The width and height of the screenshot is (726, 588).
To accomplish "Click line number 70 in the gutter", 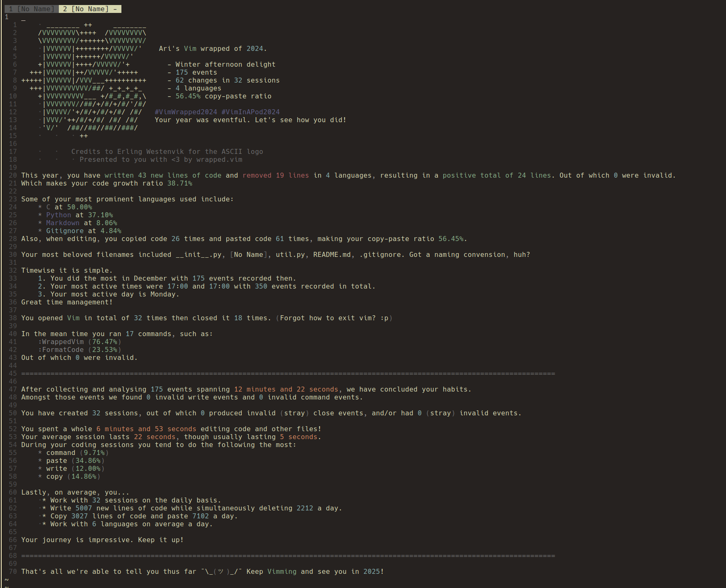I will 13,571.
